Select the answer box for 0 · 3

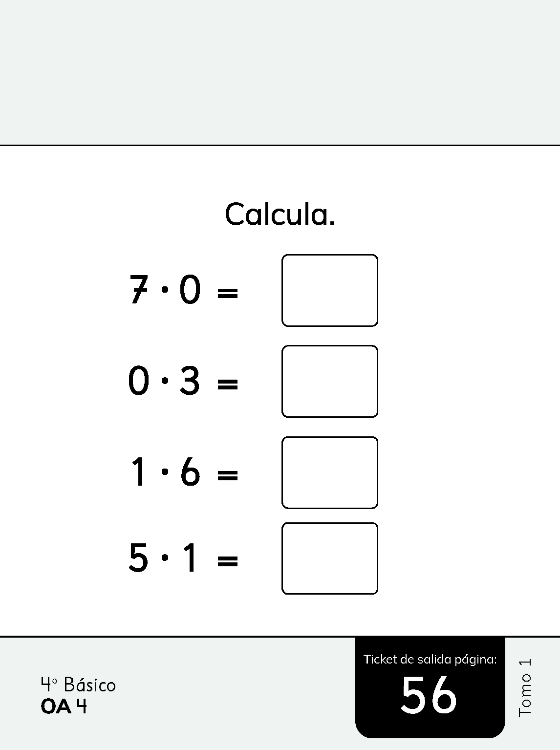point(330,381)
